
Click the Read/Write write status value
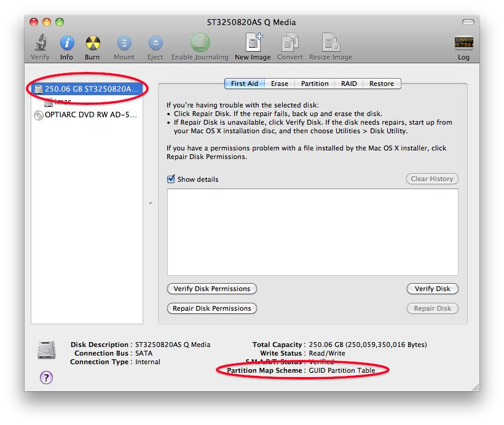click(x=327, y=353)
